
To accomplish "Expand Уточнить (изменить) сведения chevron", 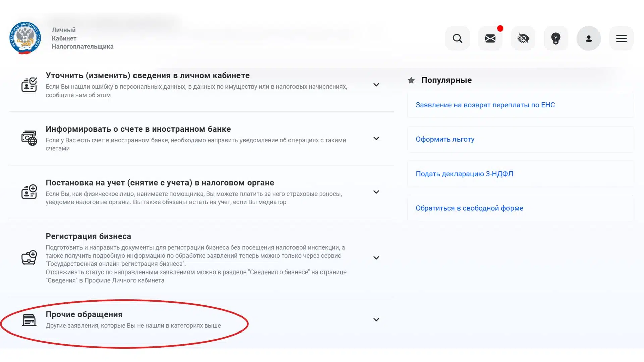I will coord(376,85).
